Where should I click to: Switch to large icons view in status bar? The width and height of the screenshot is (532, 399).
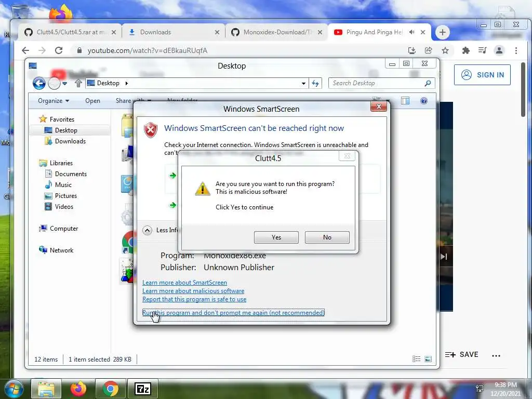pyautogui.click(x=428, y=359)
